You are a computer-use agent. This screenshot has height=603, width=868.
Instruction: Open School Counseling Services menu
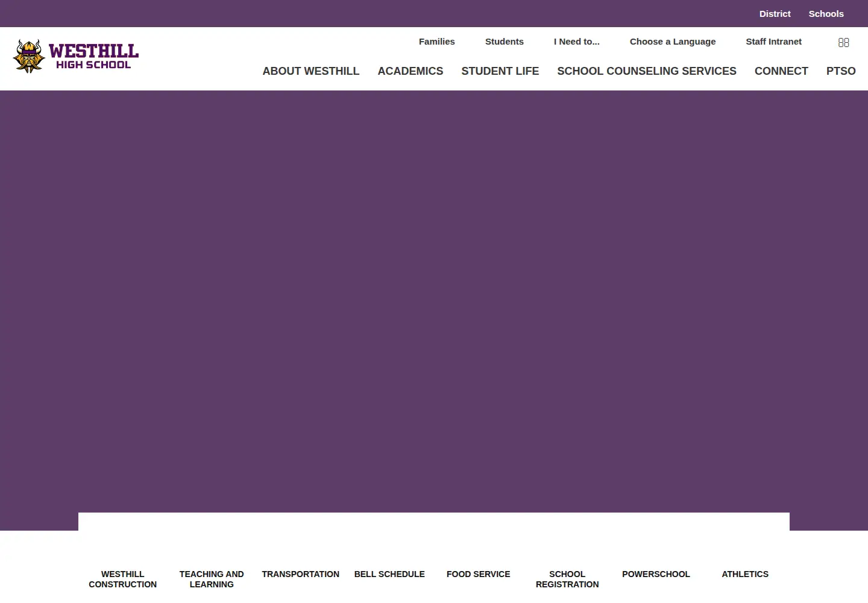pyautogui.click(x=647, y=71)
